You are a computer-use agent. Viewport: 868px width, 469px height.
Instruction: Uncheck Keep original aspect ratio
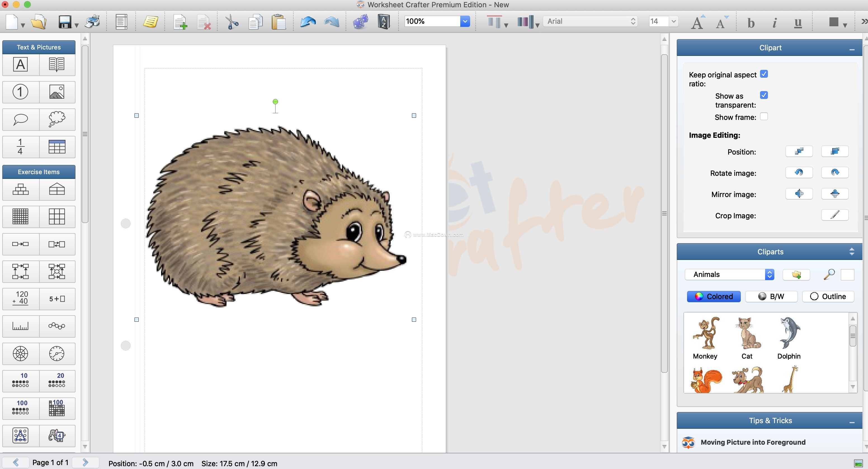coord(764,74)
